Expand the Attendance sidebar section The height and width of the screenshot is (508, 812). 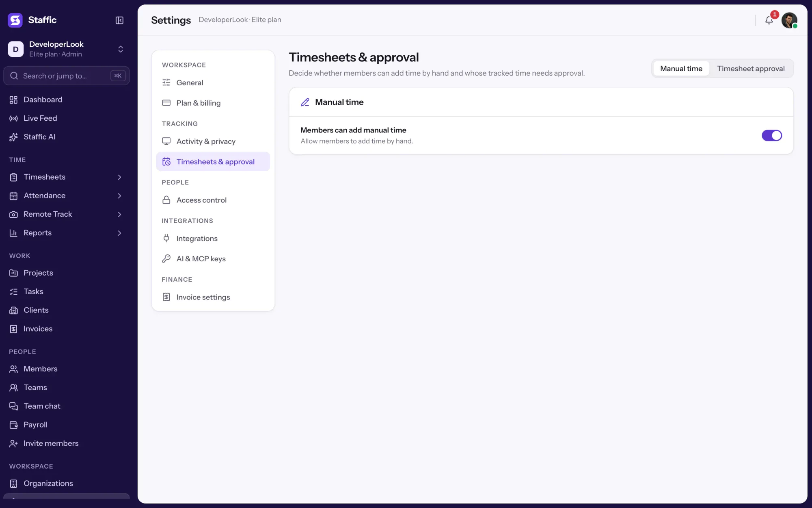coord(67,195)
